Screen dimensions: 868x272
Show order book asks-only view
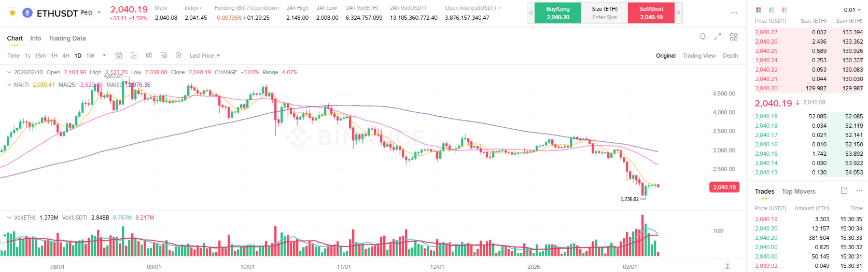785,10
